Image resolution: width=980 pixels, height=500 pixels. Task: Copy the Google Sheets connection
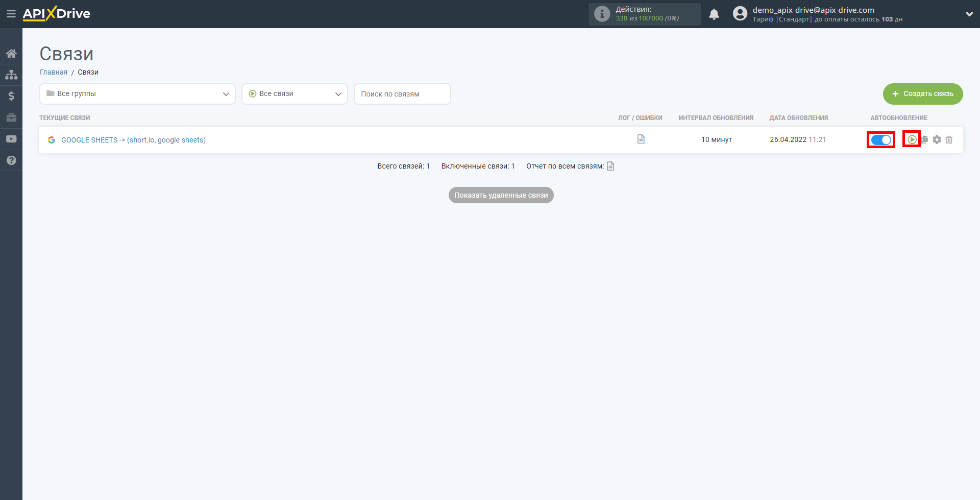click(x=925, y=139)
